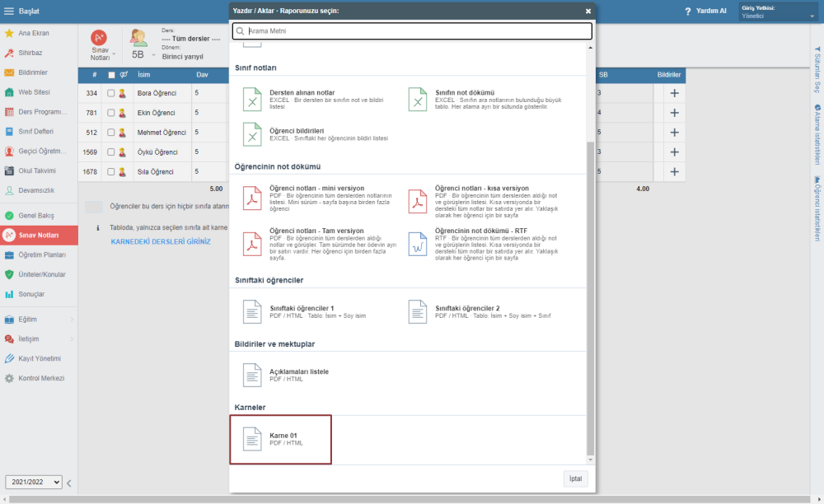Screen dimensions: 824x504
Task: Click the Ana Ekran star icon
Action: (x=9, y=33)
